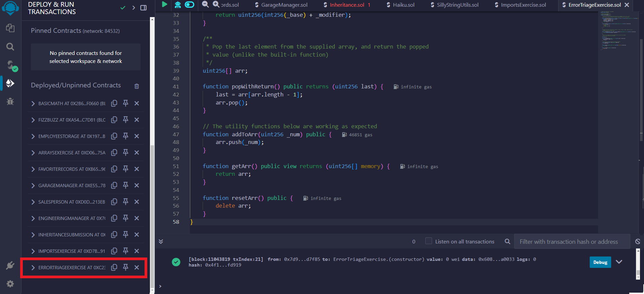
Task: Expand the ERRORTRIAGEEXERCISE contract entry
Action: pos(33,268)
